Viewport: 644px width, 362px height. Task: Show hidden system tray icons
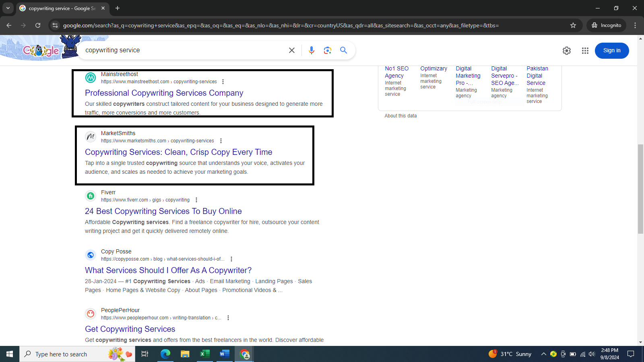pos(543,354)
